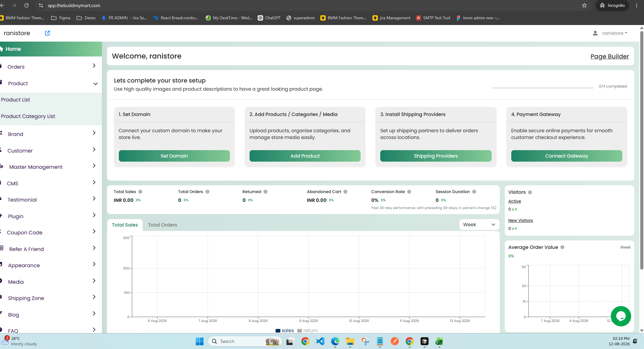Open Excel from taskbar
This screenshot has width=644, height=349.
[x=439, y=341]
